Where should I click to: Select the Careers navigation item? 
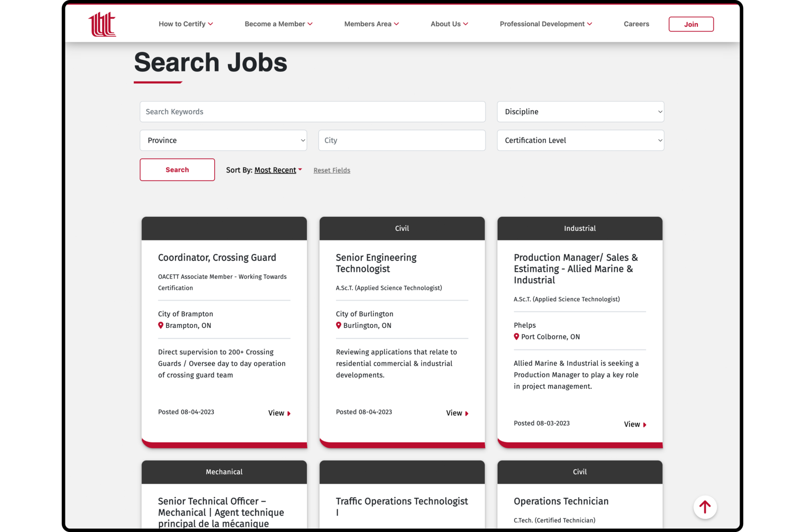click(x=636, y=24)
